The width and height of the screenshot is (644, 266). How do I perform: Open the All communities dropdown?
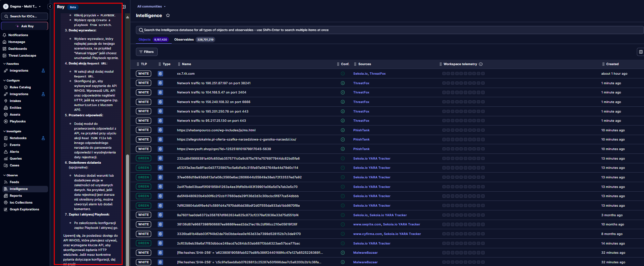pos(151,6)
